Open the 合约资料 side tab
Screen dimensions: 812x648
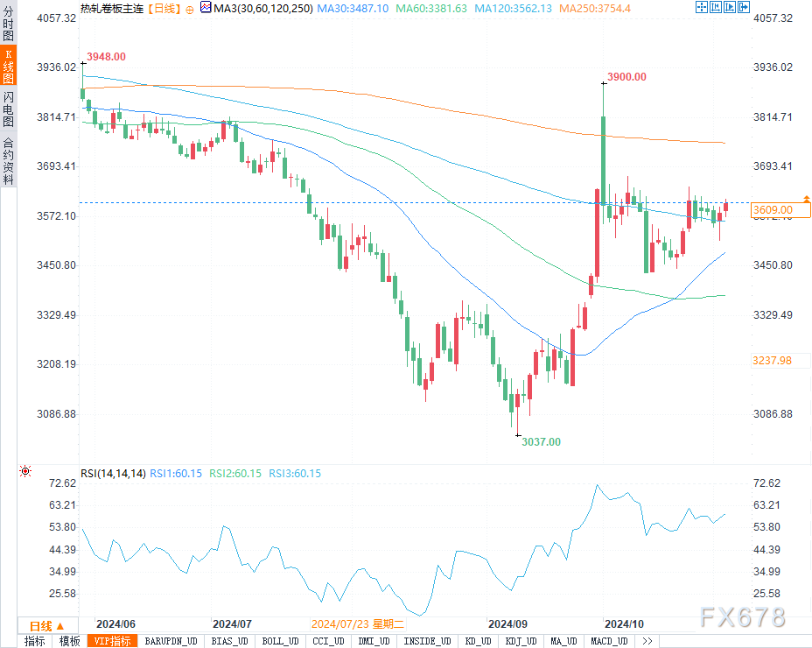point(8,160)
